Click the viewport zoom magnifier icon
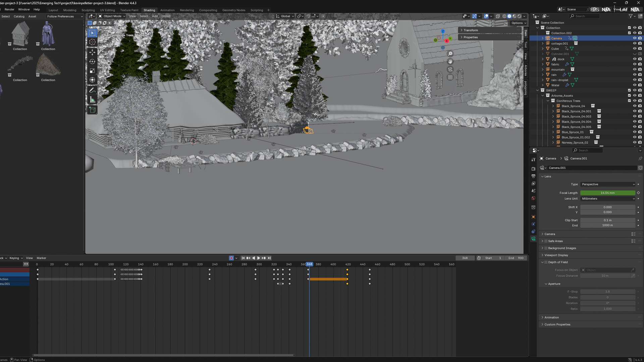 click(x=450, y=54)
